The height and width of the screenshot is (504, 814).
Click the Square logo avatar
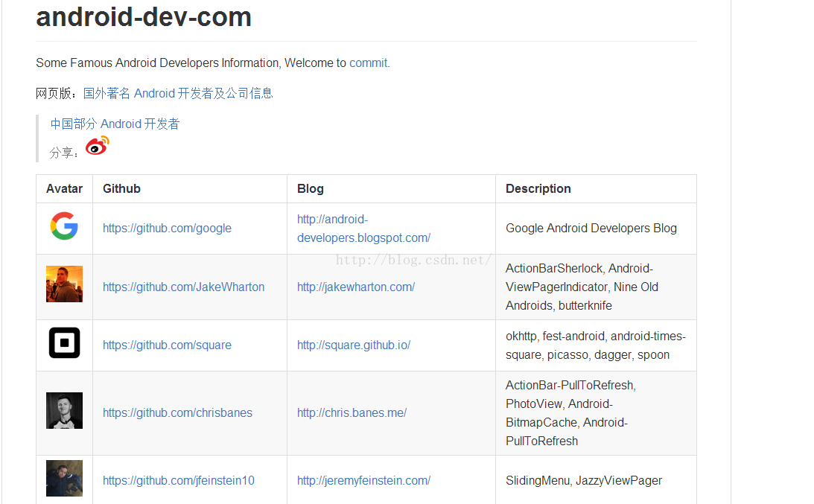(x=64, y=342)
